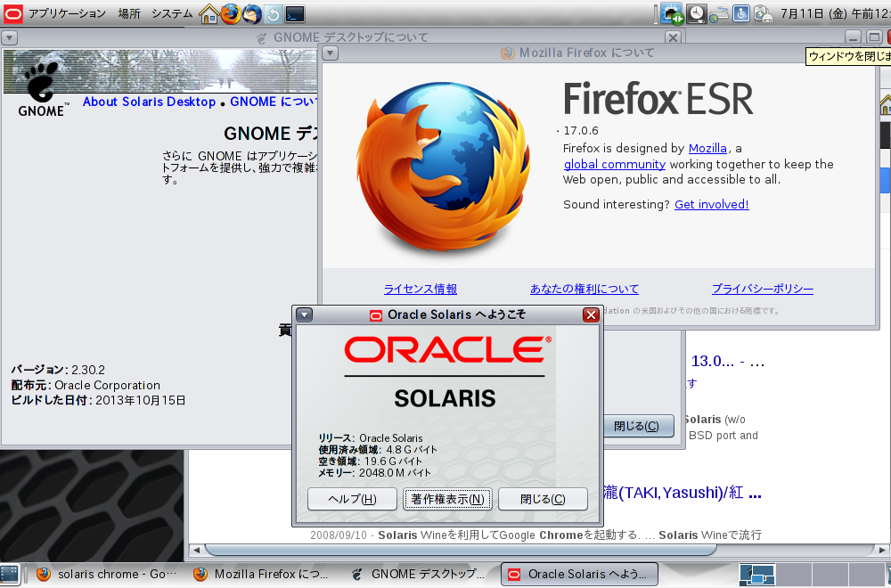Open the accessibility tray icon
Image resolution: width=891 pixels, height=588 pixels.
tap(741, 13)
